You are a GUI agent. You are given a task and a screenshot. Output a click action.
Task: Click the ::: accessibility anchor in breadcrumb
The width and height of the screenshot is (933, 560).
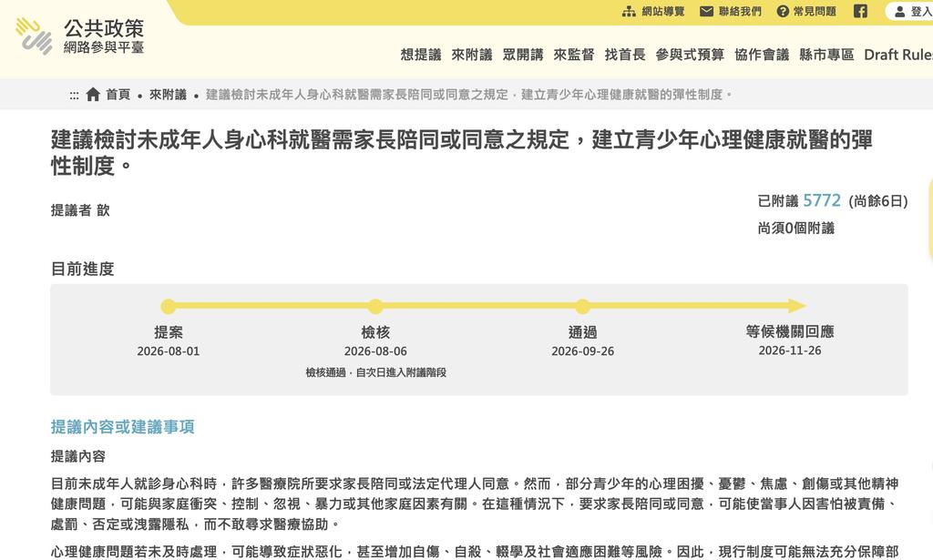click(74, 95)
